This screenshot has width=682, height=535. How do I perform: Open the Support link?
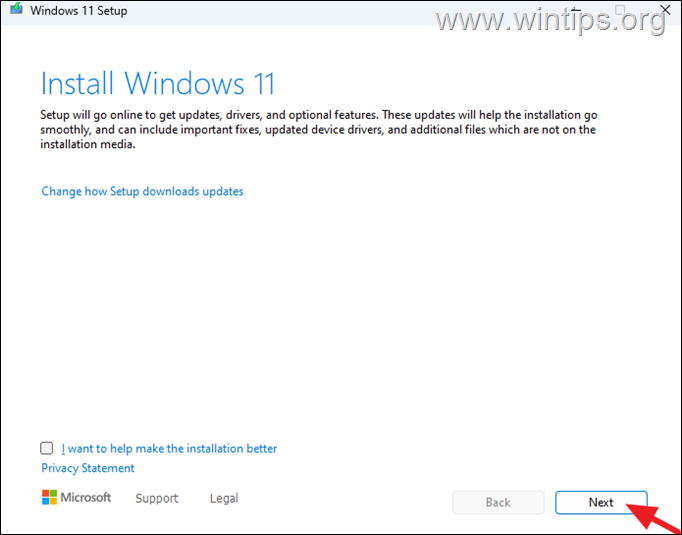coord(157,498)
